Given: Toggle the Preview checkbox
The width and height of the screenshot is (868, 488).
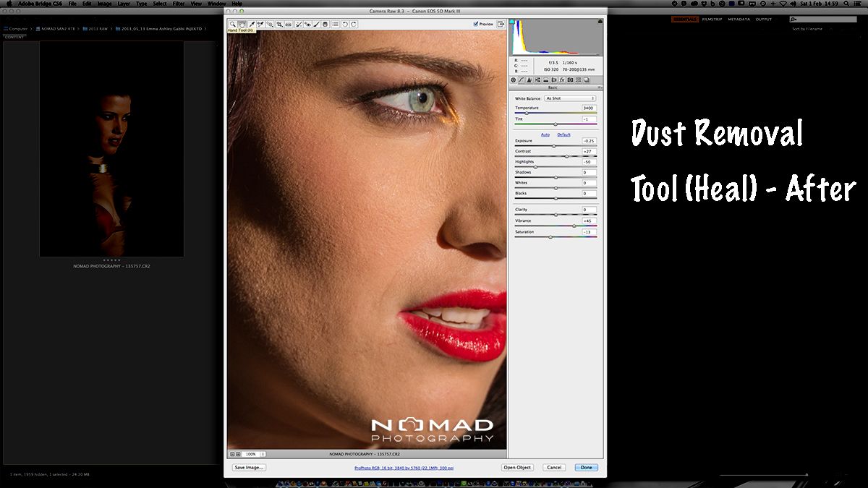Looking at the screenshot, I should click(476, 24).
